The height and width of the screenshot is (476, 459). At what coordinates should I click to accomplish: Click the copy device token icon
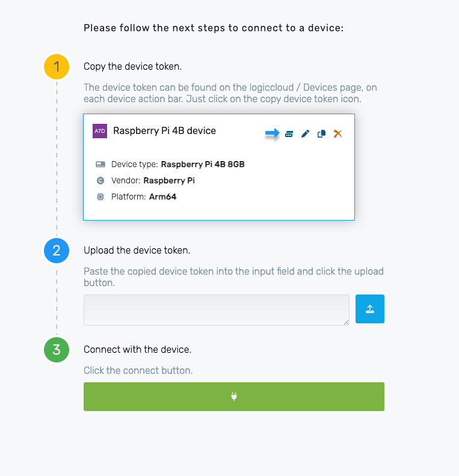click(x=289, y=133)
